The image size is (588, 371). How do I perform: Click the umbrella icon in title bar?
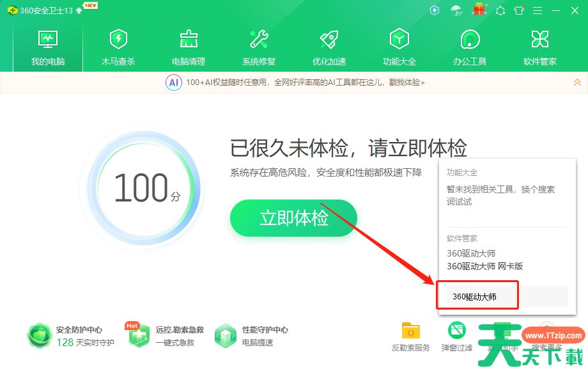click(x=456, y=10)
